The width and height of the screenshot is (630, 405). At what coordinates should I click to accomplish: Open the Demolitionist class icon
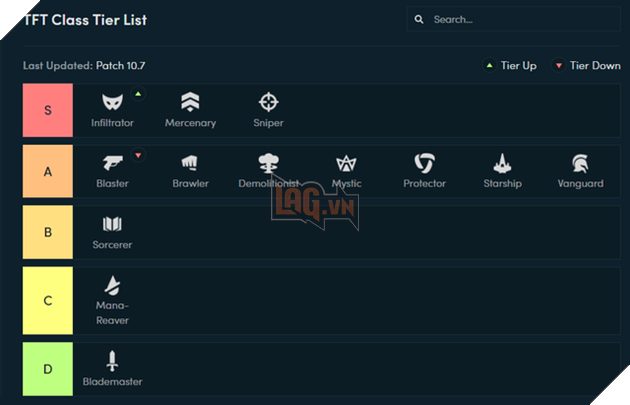(268, 163)
